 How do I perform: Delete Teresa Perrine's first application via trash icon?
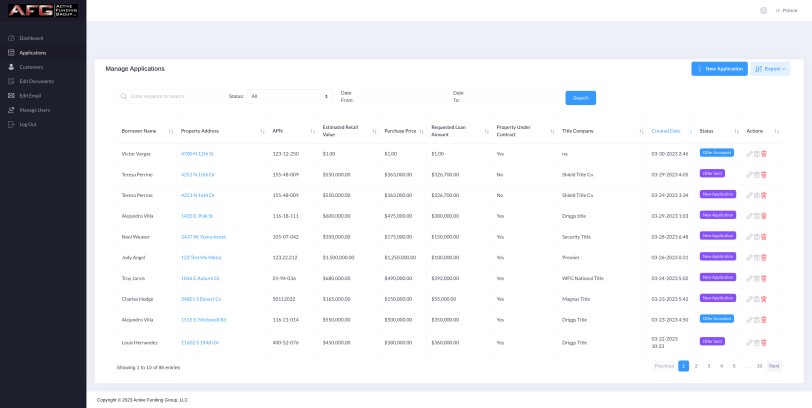764,174
